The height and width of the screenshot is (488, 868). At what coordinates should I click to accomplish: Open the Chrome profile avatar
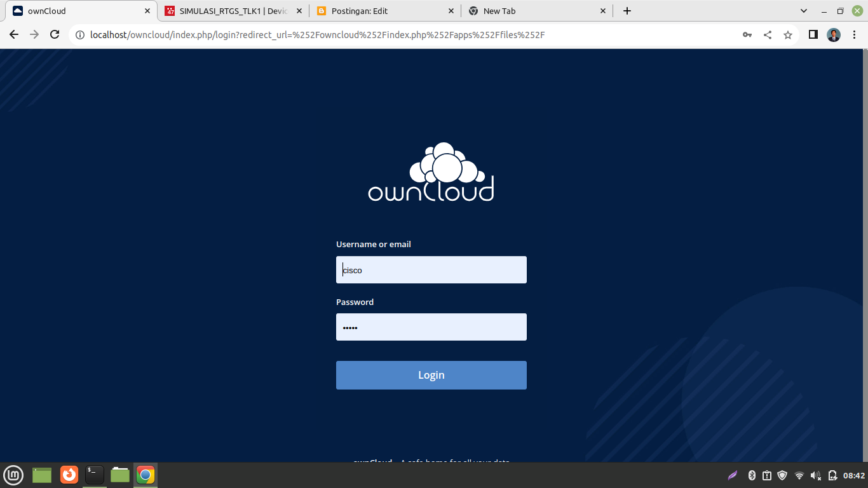pos(834,35)
